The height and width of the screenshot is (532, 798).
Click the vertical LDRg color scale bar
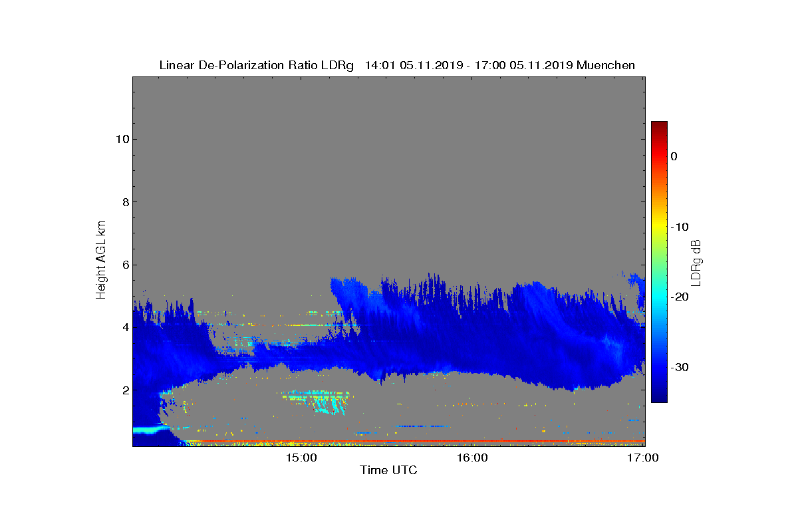tap(659, 262)
